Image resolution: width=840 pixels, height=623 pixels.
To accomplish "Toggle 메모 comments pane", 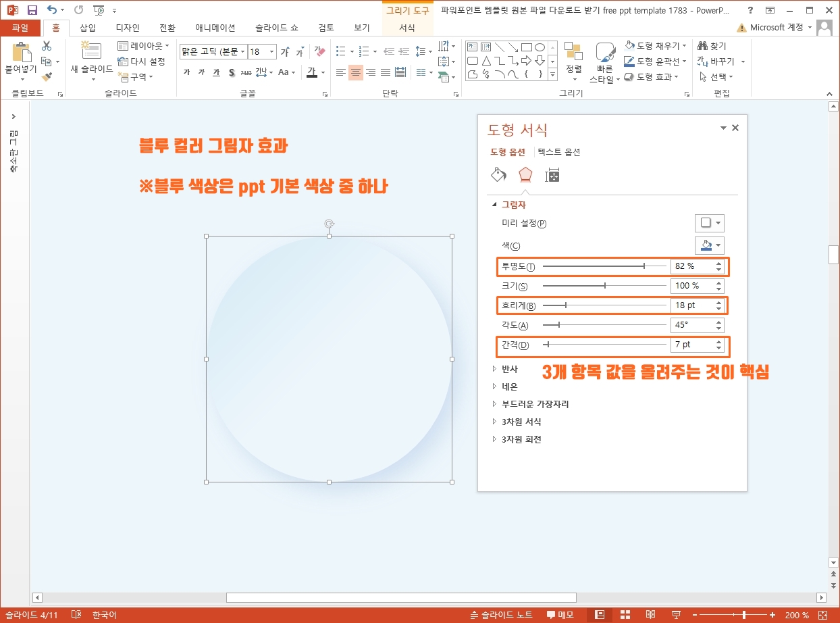I will click(560, 615).
